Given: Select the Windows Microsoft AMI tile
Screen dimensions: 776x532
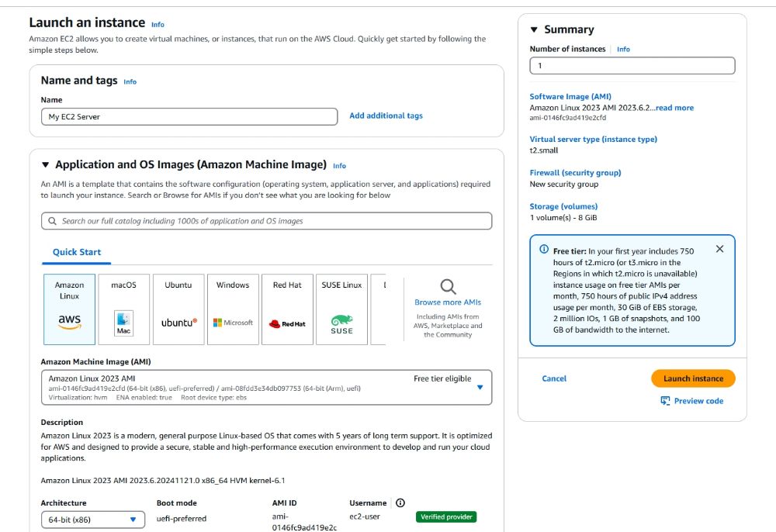Looking at the screenshot, I should click(233, 309).
